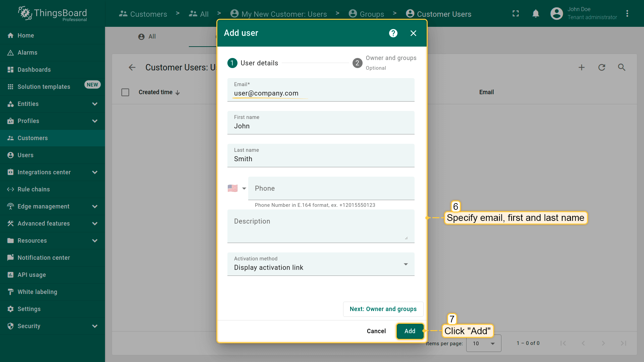The height and width of the screenshot is (362, 644).
Task: Click the back arrow beside Customer Users
Action: 132,67
